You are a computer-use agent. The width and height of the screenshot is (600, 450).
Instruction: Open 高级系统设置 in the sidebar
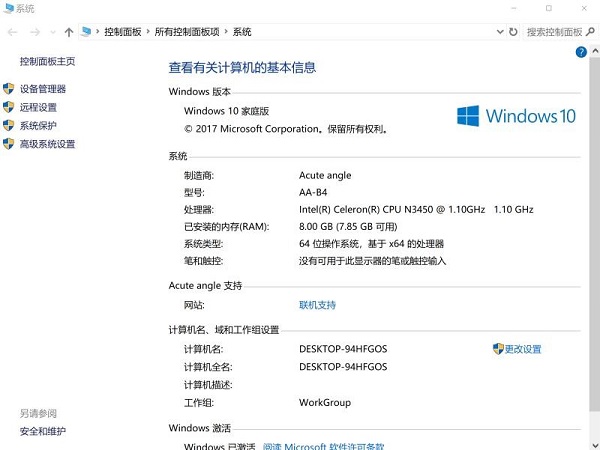pyautogui.click(x=47, y=144)
